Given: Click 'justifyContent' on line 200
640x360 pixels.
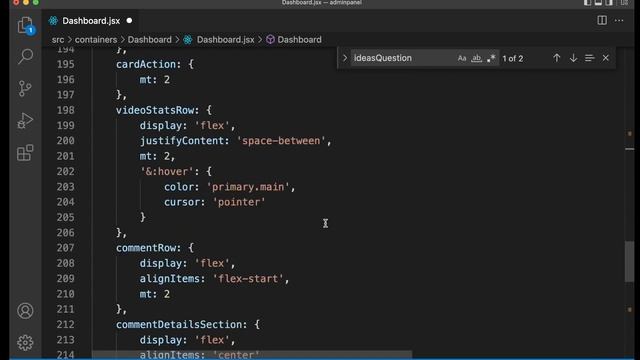Looking at the screenshot, I should coord(182,141).
